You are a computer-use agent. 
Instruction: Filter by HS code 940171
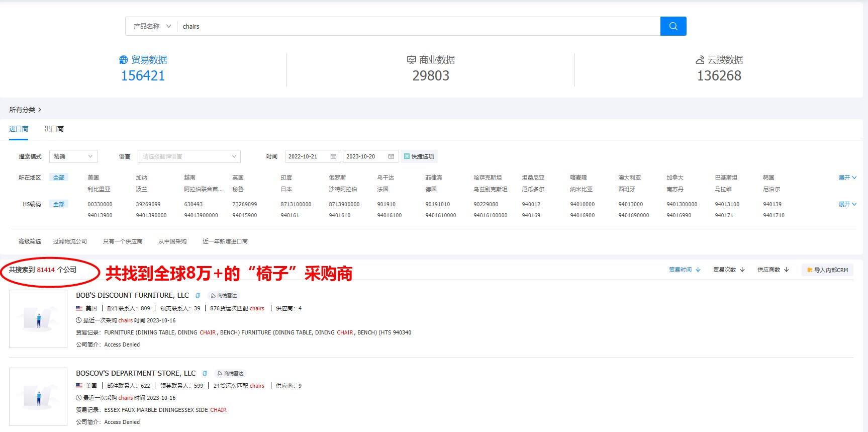[x=724, y=215]
